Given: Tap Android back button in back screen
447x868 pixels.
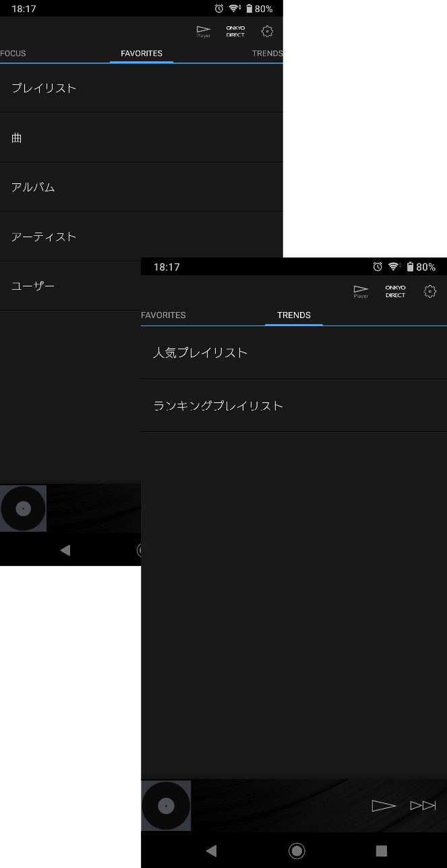Looking at the screenshot, I should [65, 550].
